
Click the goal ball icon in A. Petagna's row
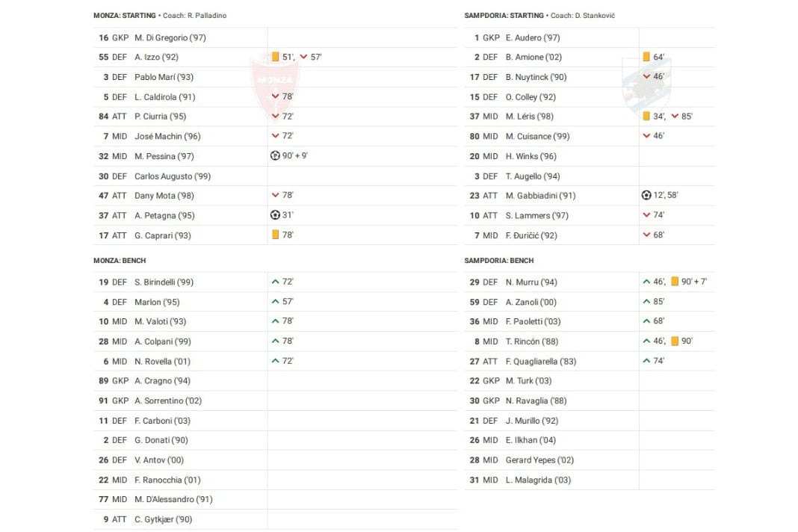(x=275, y=215)
